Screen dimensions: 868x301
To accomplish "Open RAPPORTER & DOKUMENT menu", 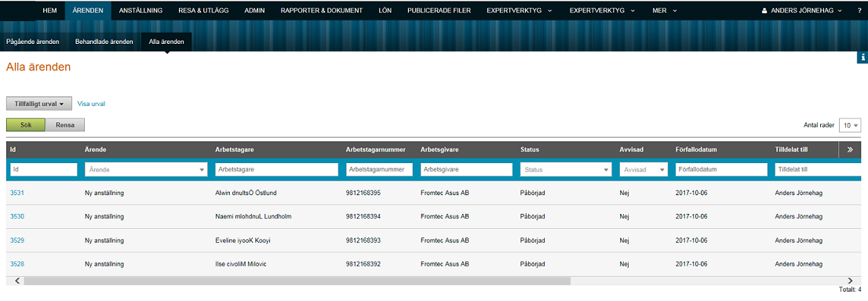I will coord(322,10).
